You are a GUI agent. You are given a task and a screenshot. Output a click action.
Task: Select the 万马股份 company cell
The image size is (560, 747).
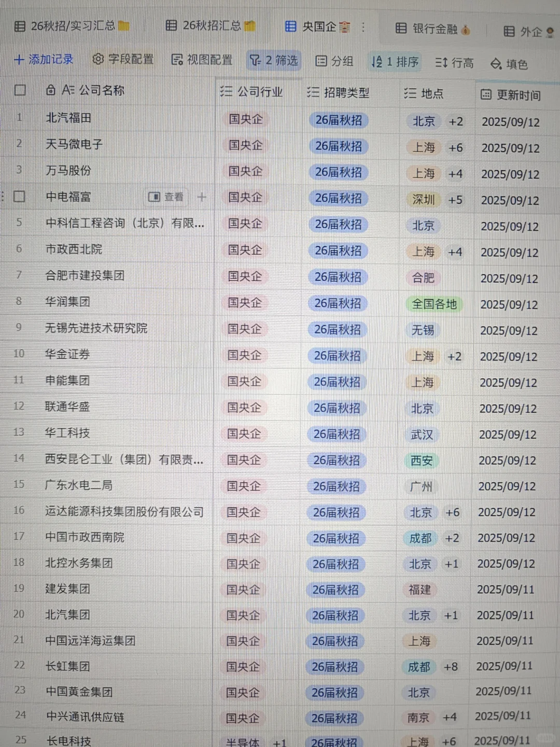pyautogui.click(x=68, y=170)
